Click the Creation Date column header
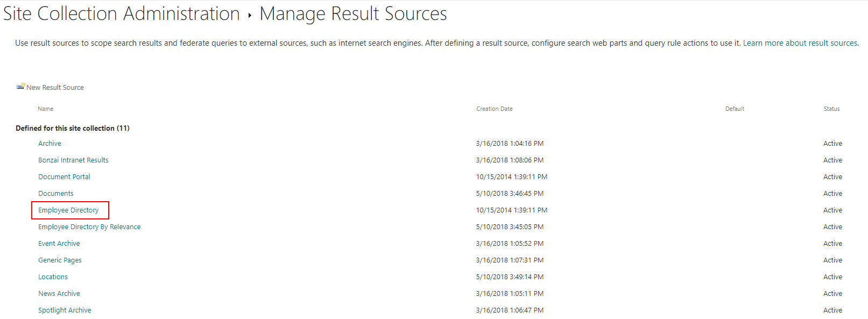Viewport: 868px width, 319px height. pos(495,109)
